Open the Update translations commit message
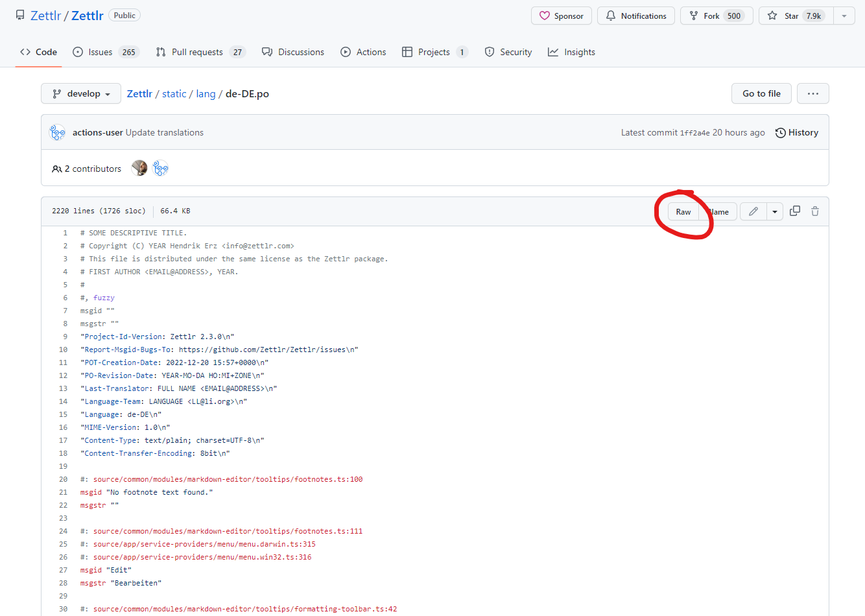Image resolution: width=865 pixels, height=616 pixels. point(165,132)
